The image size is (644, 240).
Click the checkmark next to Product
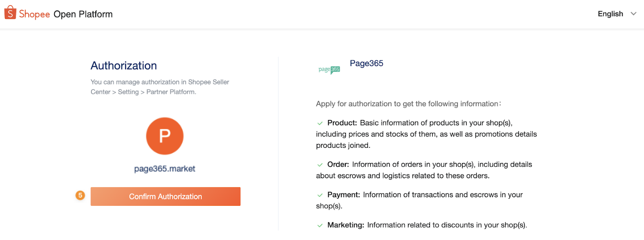[320, 123]
